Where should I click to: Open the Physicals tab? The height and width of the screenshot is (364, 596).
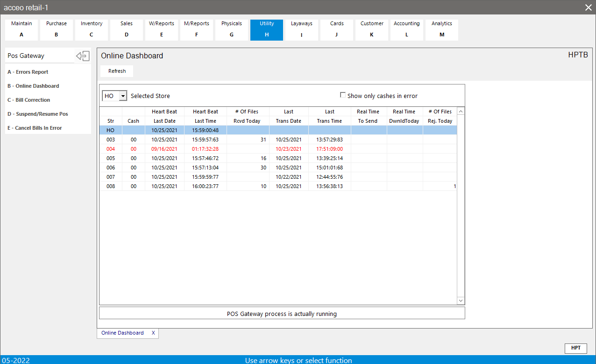point(231,29)
